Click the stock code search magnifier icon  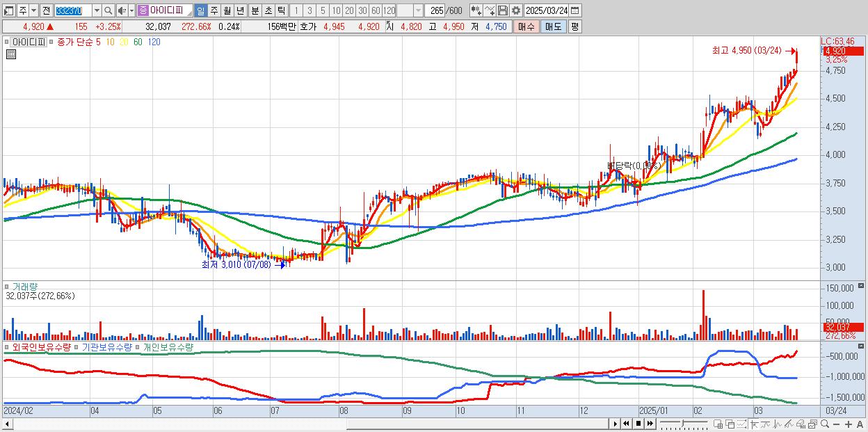(108, 10)
